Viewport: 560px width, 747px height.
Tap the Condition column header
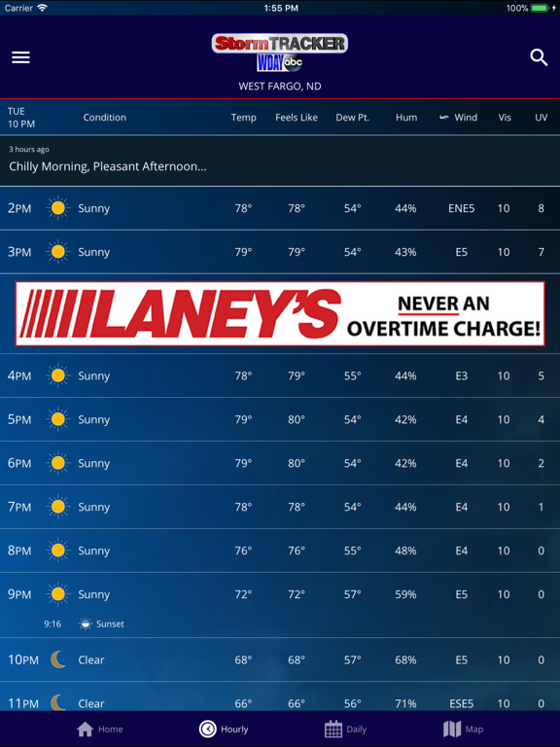pyautogui.click(x=105, y=117)
